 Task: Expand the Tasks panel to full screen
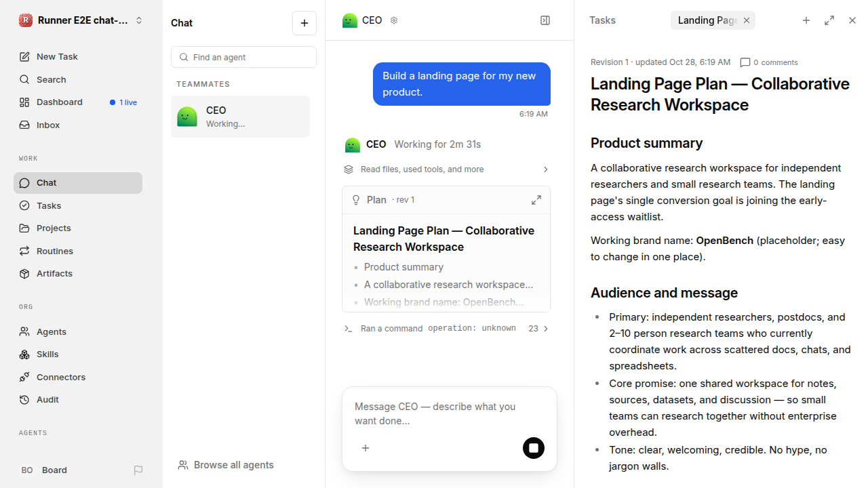pyautogui.click(x=829, y=20)
